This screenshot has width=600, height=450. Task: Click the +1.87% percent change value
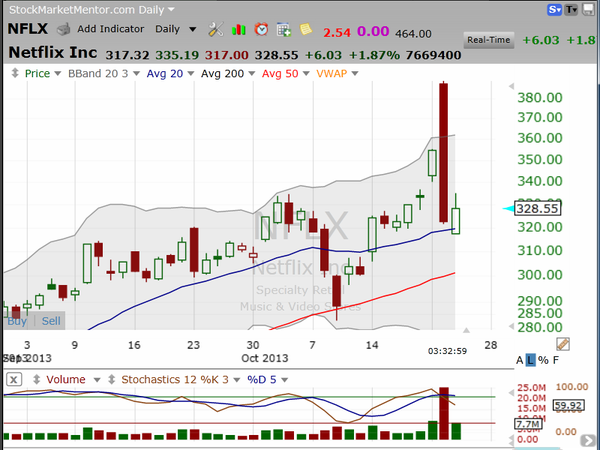(374, 55)
